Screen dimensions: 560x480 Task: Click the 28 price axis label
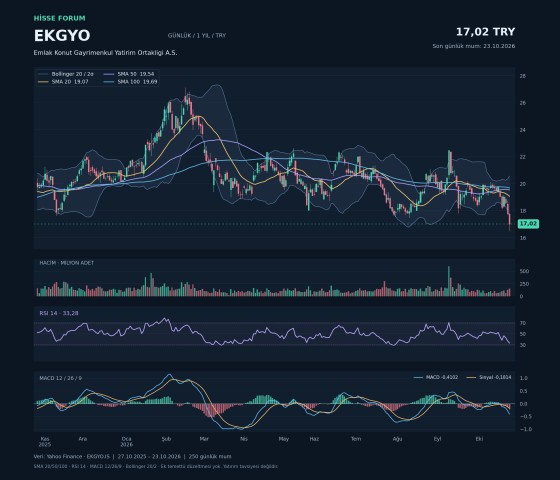click(x=522, y=76)
